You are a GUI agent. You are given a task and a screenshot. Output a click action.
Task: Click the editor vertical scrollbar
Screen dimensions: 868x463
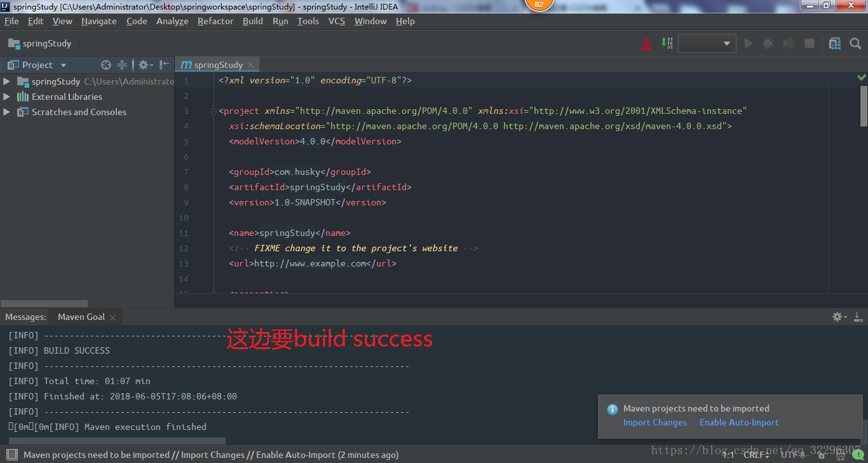point(864,106)
